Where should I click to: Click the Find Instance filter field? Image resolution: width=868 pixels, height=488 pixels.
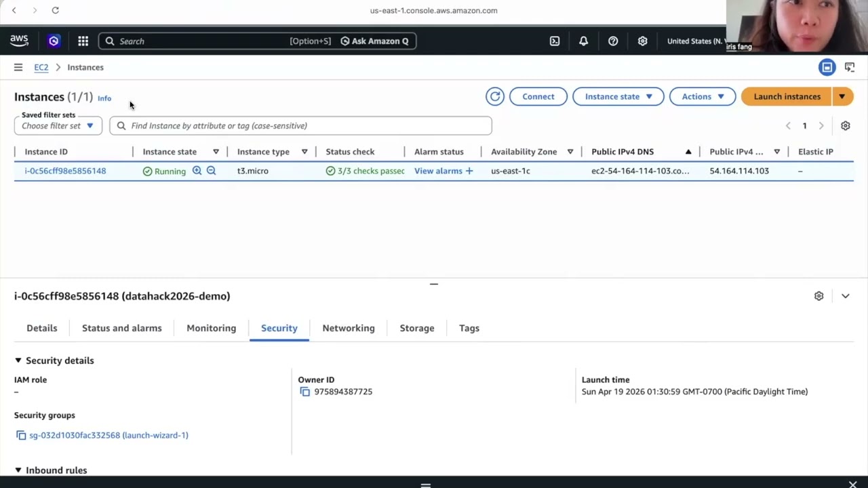[300, 125]
